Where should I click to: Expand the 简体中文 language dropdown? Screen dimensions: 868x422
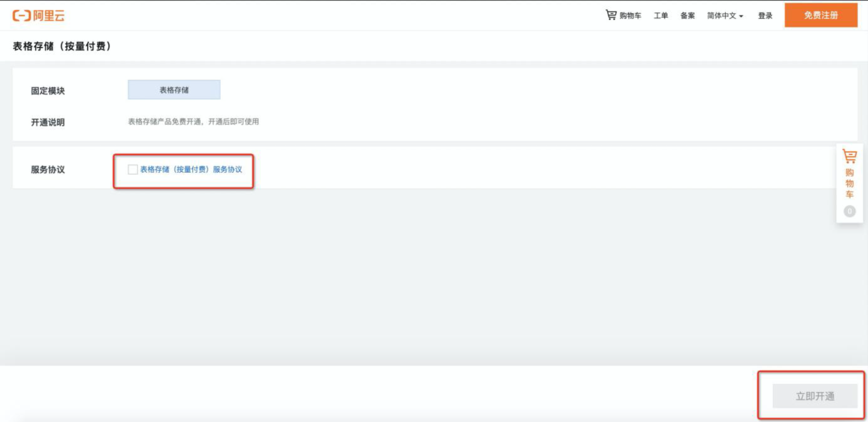725,16
